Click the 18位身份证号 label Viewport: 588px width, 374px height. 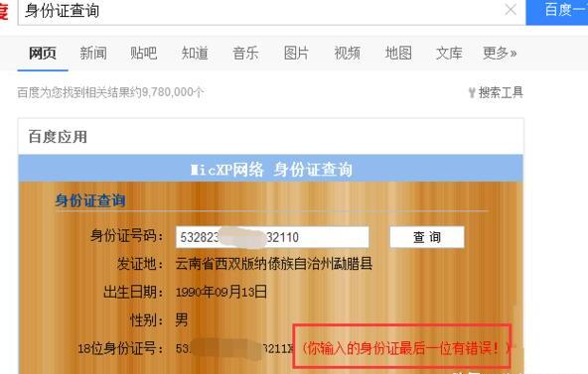[120, 348]
